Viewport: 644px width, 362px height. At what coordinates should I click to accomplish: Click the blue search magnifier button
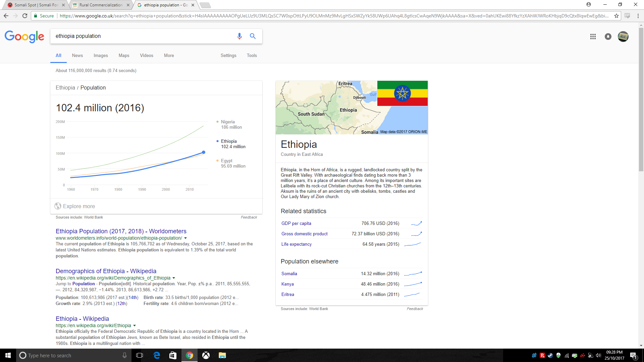click(x=253, y=36)
